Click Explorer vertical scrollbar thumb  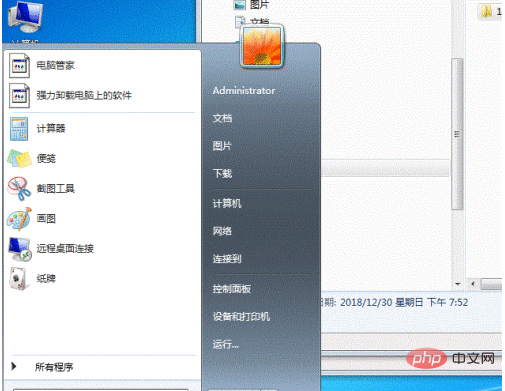[457, 134]
